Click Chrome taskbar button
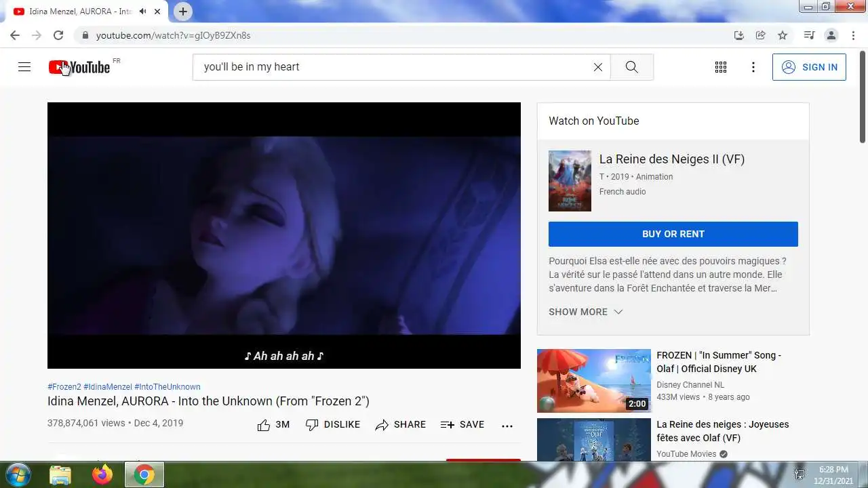 click(x=144, y=475)
